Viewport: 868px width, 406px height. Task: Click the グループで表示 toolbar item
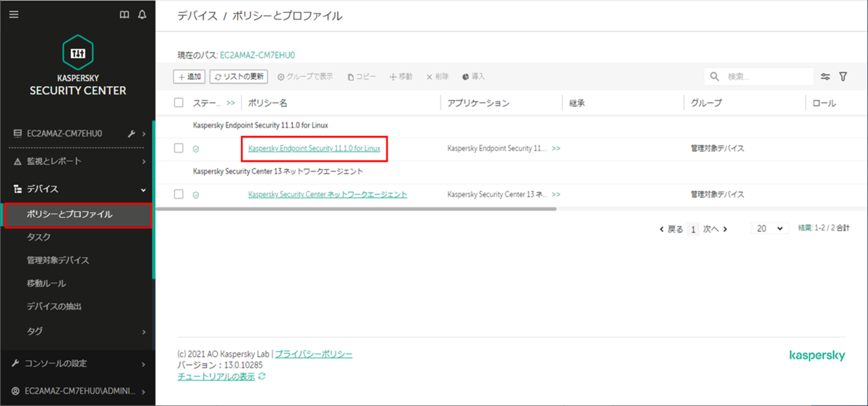(x=305, y=77)
